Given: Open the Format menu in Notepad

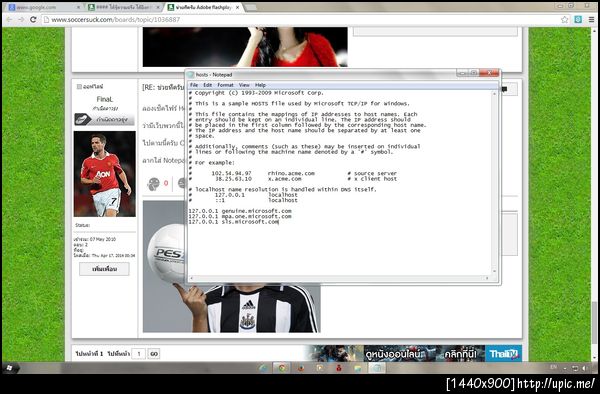Looking at the screenshot, I should (225, 85).
